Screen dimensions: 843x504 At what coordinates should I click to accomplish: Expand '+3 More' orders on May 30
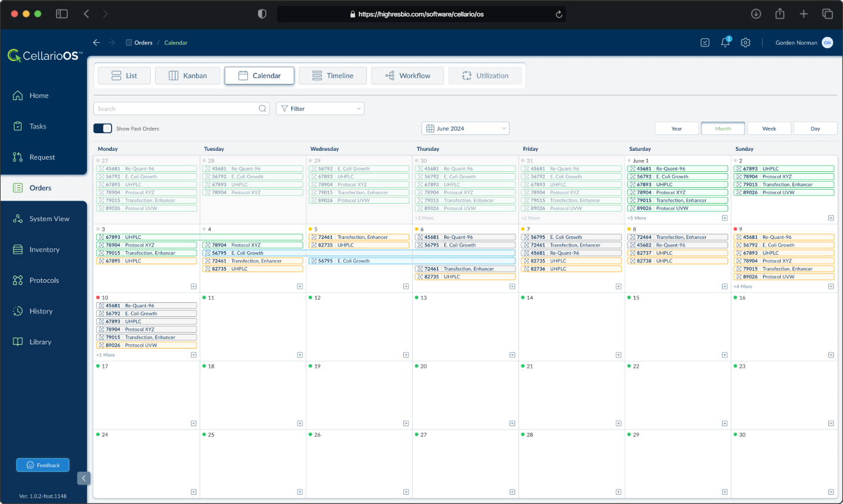(x=423, y=217)
